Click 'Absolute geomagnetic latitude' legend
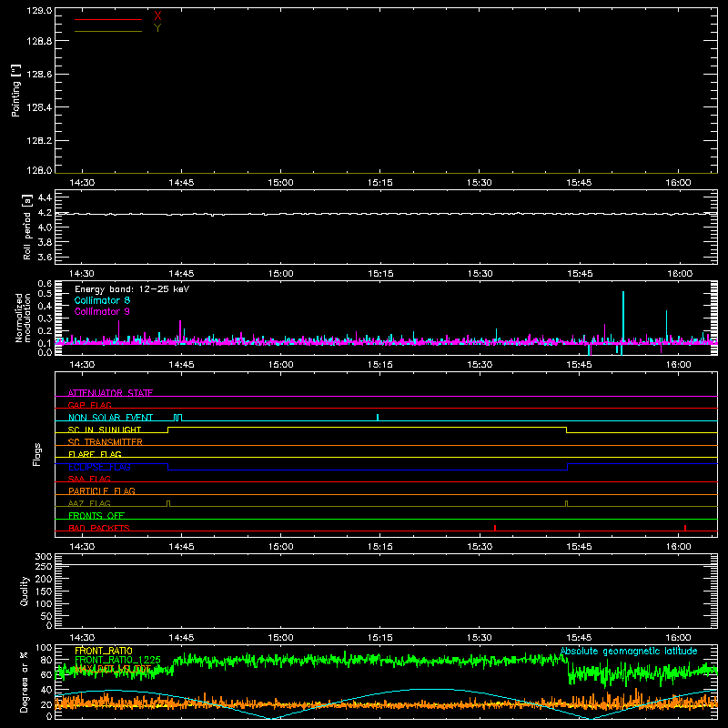This screenshot has height=728, width=728. (629, 651)
